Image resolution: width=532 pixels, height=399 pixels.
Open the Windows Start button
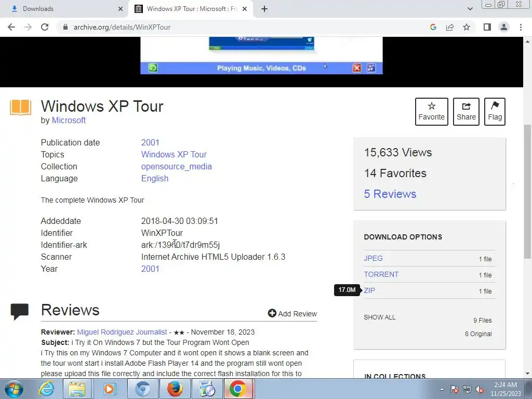point(14,389)
